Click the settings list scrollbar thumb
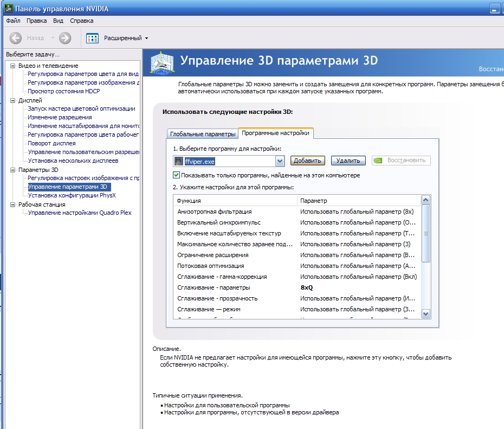 coord(425,233)
